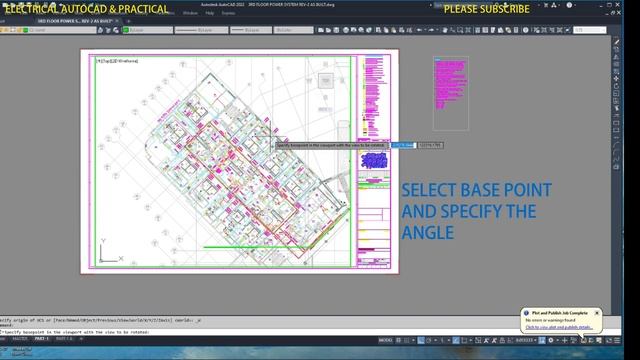The image size is (640, 360).
Task: Close the 3RD FLOOR POWER drawing tab
Action: click(117, 21)
